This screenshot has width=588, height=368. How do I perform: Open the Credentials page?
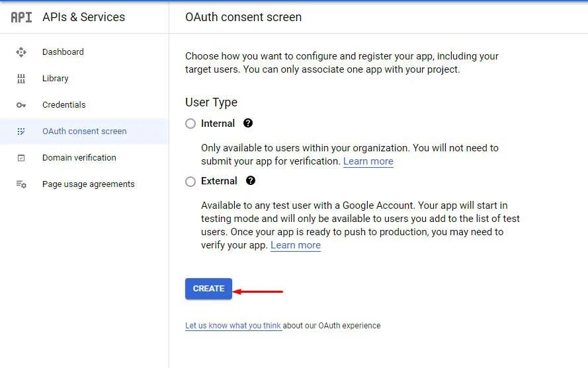(x=63, y=105)
